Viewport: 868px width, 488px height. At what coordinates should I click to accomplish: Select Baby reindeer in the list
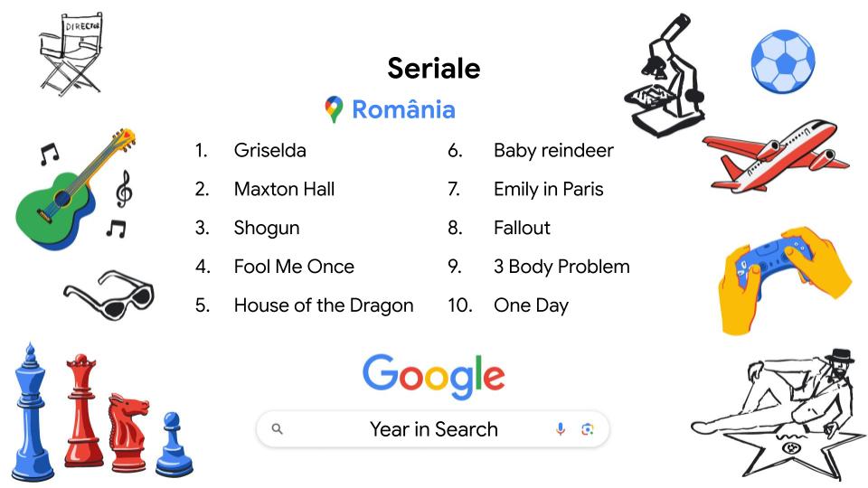552,150
